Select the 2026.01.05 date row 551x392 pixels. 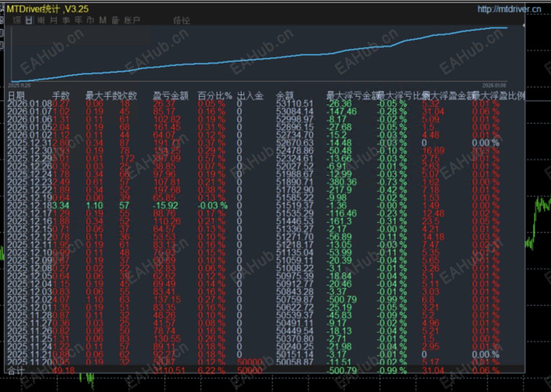[x=30, y=127]
